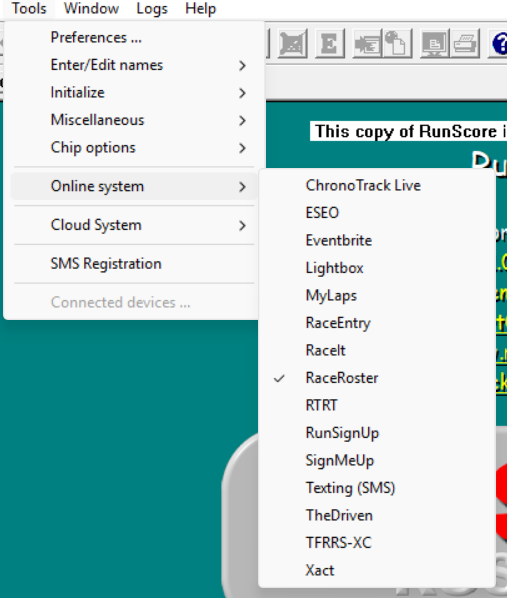Select TheDriven online system

pos(377,515)
